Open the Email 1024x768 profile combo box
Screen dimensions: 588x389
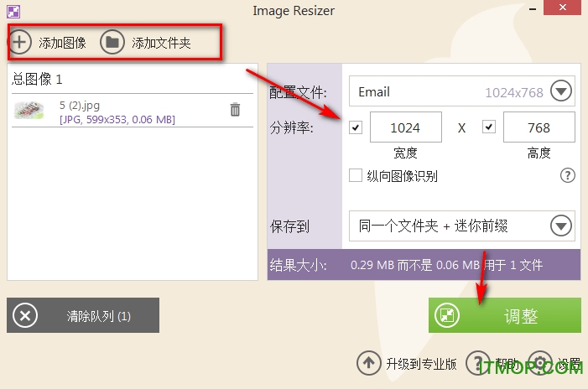pyautogui.click(x=461, y=91)
